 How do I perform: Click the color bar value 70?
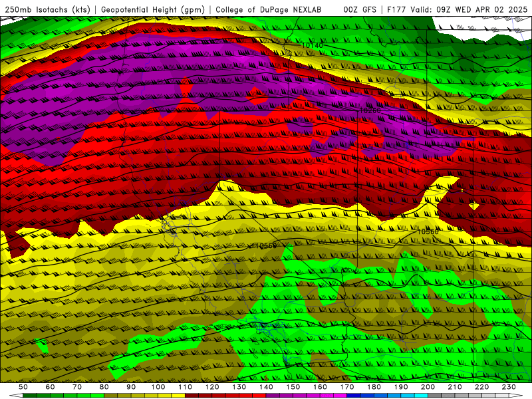coord(77,387)
